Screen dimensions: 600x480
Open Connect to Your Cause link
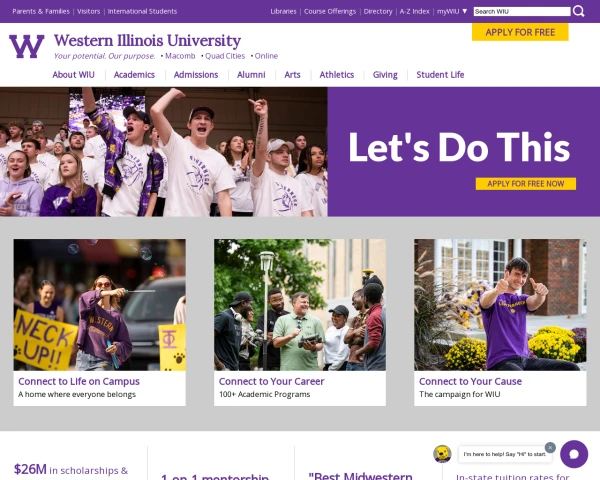(470, 381)
